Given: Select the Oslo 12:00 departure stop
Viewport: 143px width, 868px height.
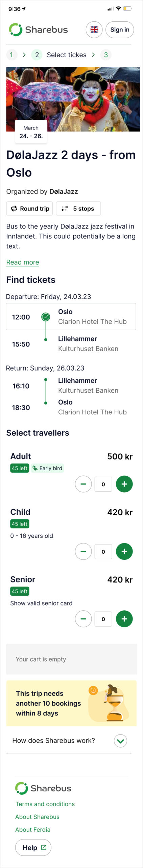Looking at the screenshot, I should 71,317.
